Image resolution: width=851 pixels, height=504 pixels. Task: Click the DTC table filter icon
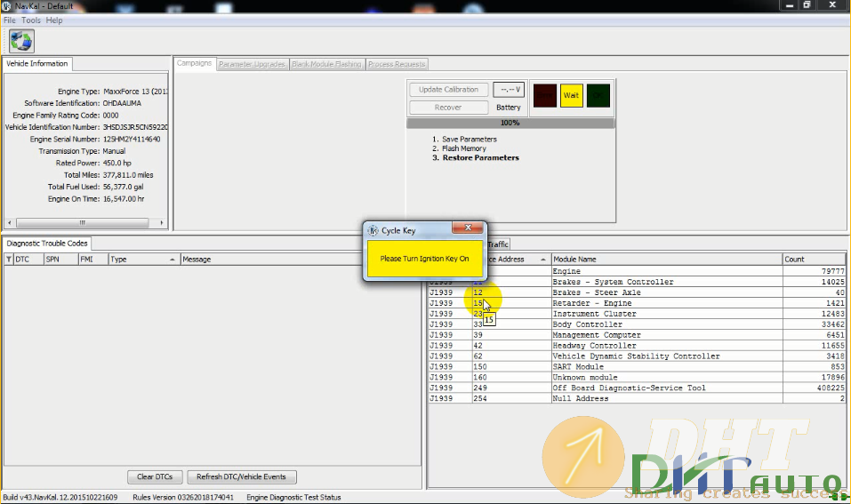pyautogui.click(x=9, y=260)
